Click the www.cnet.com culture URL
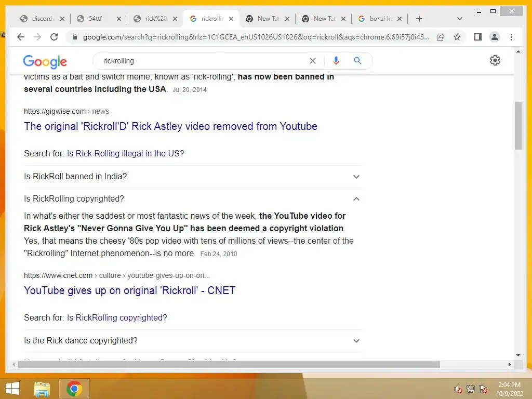 click(x=117, y=275)
